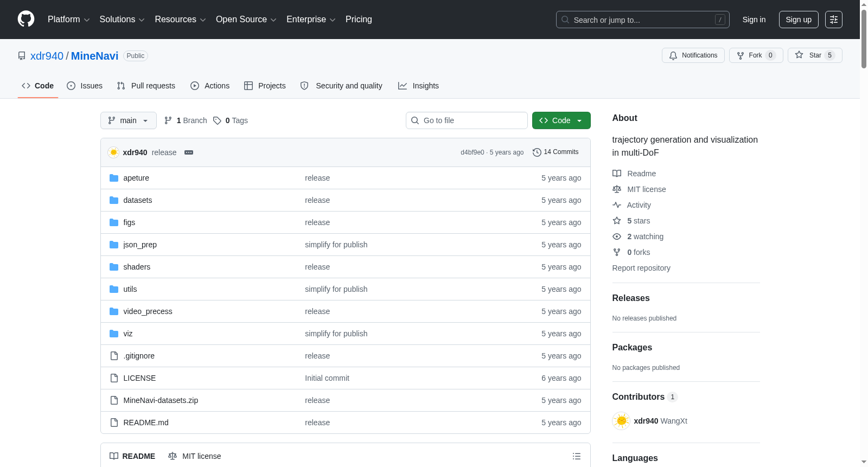Click the Go to file search field
The image size is (868, 467).
coord(467,120)
